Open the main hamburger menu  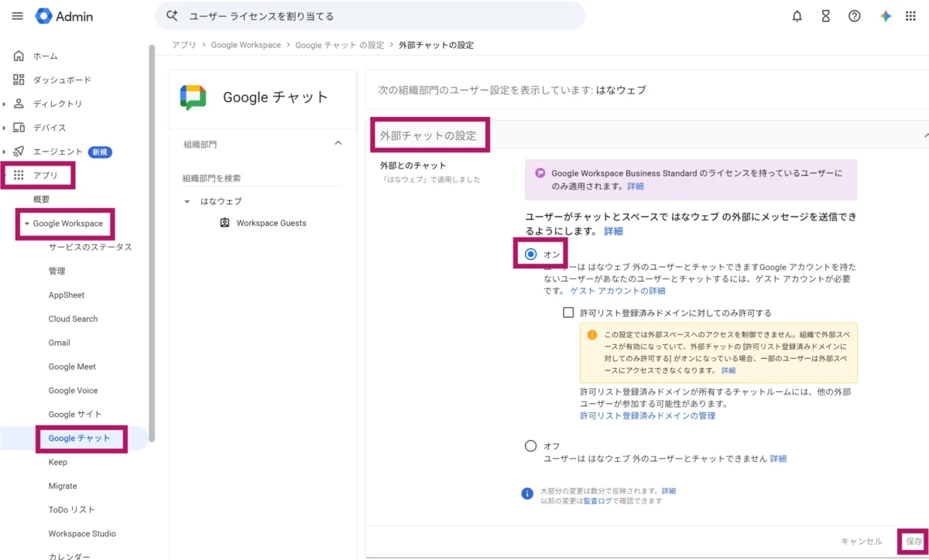(18, 16)
